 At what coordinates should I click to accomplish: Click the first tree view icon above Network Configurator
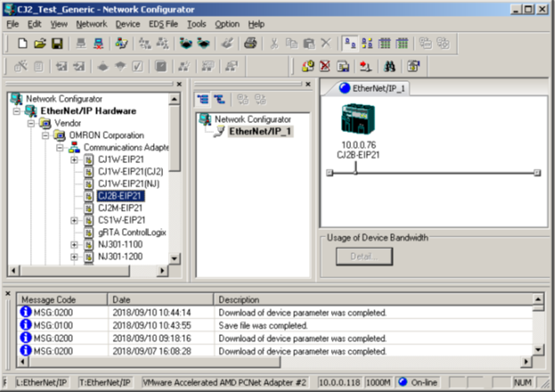coord(203,99)
